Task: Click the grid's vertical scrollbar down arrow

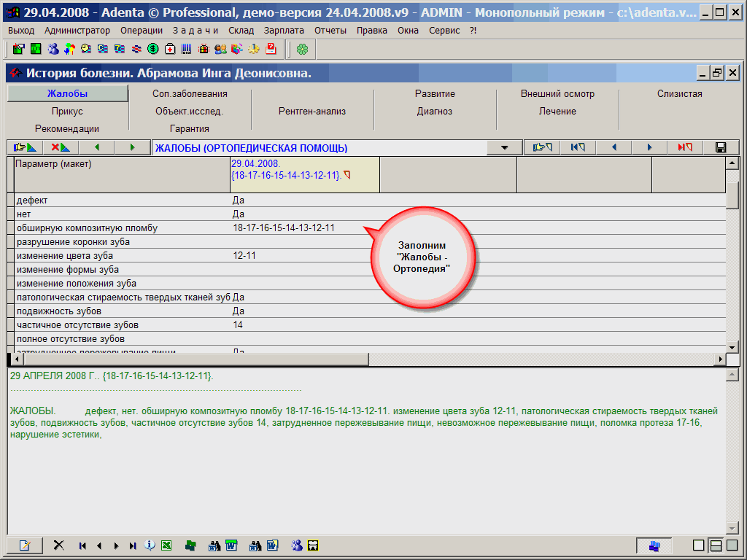Action: (732, 346)
